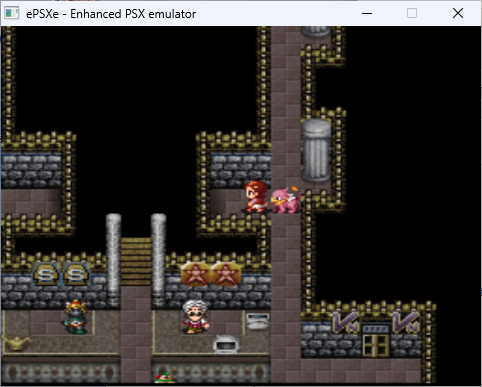Screen dimensions: 482x387
Task: Click the wooden double door
Action: (376, 345)
